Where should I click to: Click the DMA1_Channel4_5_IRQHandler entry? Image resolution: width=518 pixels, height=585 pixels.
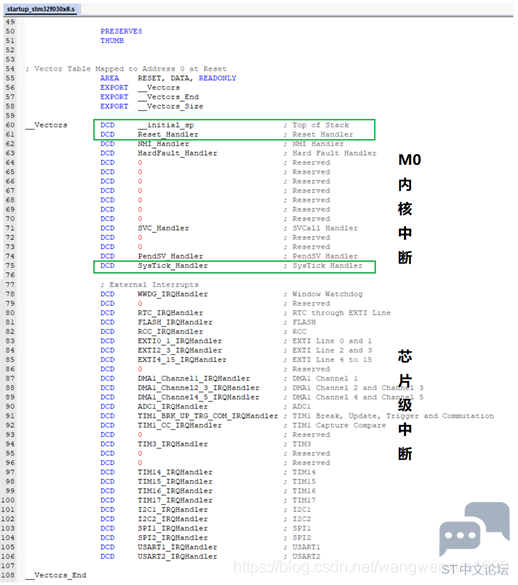pos(199,397)
